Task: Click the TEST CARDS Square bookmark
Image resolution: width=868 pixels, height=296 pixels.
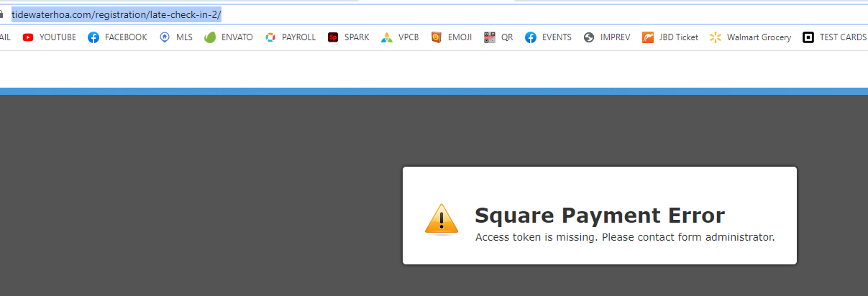Action: (x=834, y=37)
